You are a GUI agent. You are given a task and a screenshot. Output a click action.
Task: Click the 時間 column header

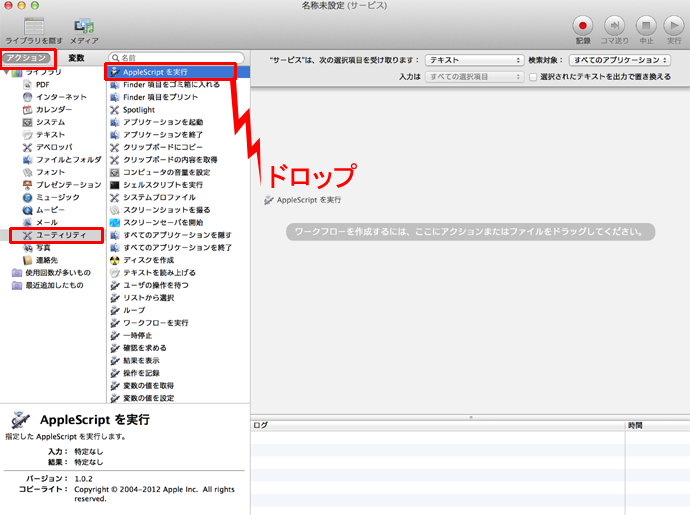(x=657, y=425)
